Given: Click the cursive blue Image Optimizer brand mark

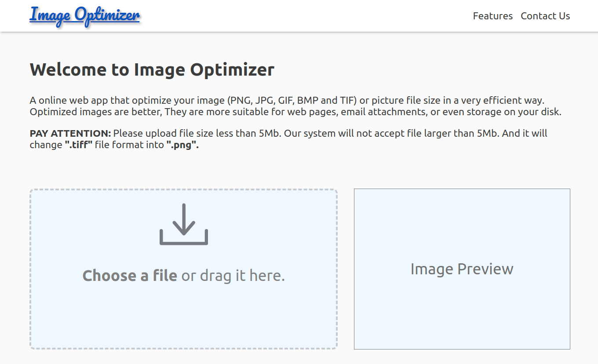Looking at the screenshot, I should tap(84, 15).
